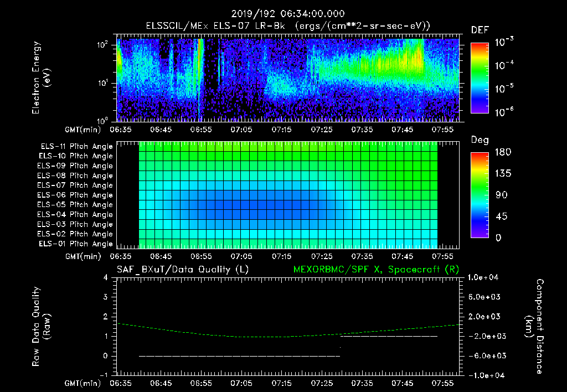Click the 3 tick on Raw Data Quality axis
The height and width of the screenshot is (392, 567).
click(x=106, y=297)
